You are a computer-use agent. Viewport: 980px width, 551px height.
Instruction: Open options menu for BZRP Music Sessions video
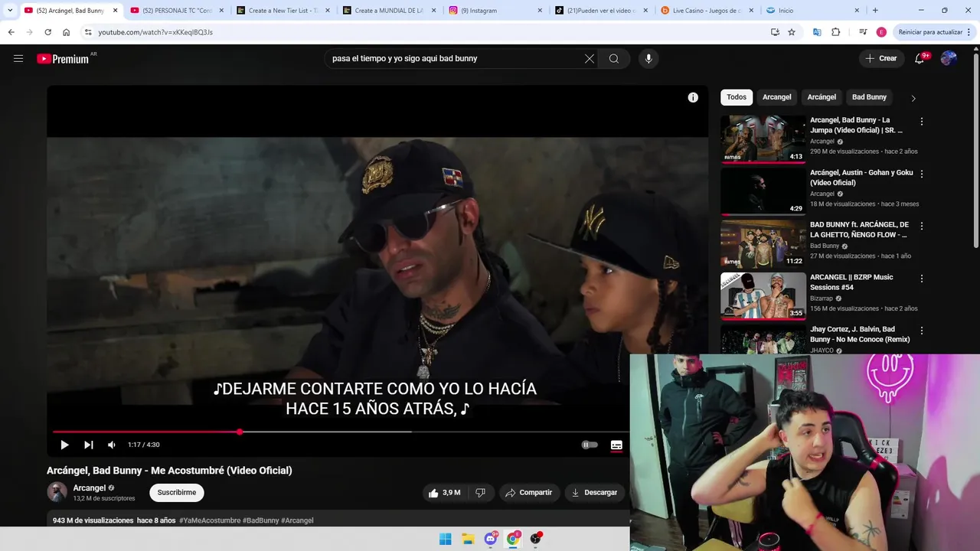pyautogui.click(x=921, y=279)
